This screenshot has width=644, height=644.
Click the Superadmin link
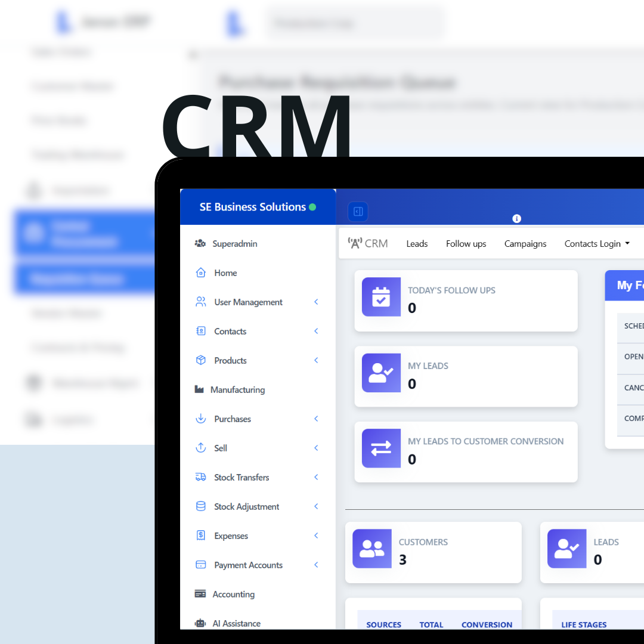[x=234, y=244]
